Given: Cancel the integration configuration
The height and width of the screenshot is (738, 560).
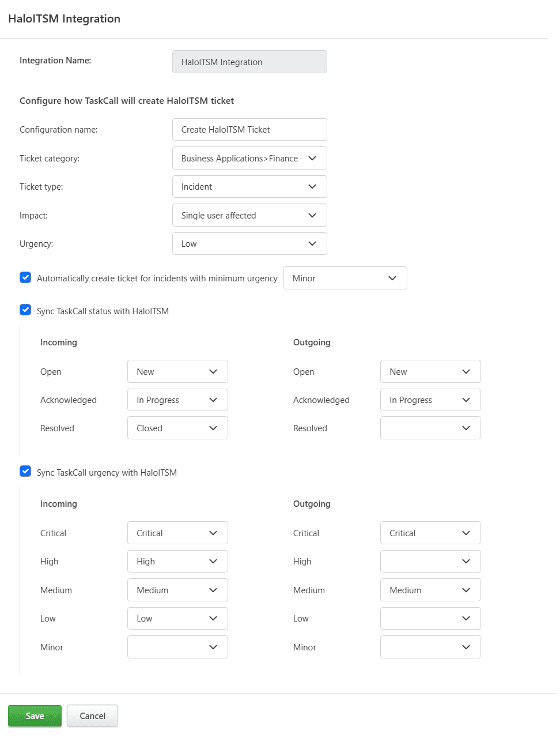Looking at the screenshot, I should point(92,716).
